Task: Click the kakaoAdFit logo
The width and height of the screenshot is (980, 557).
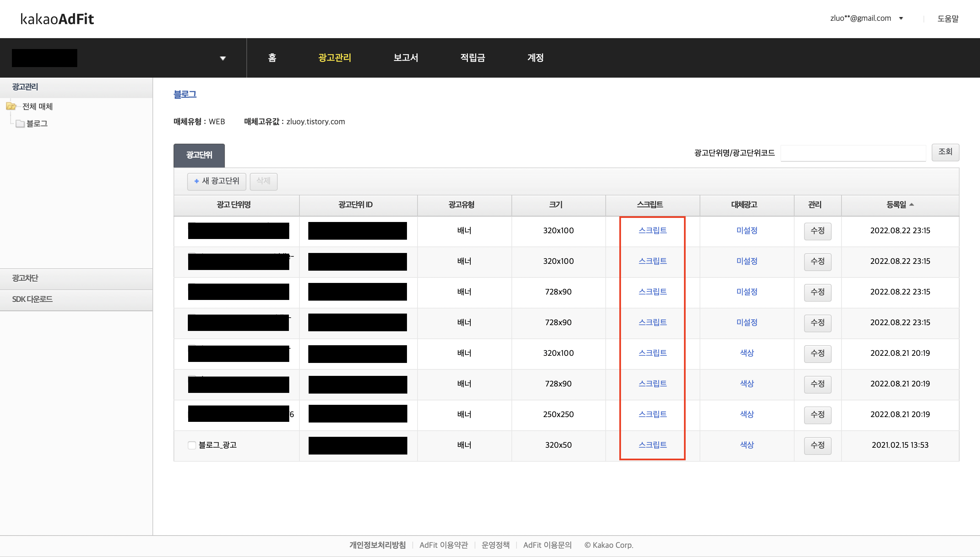Action: coord(57,19)
